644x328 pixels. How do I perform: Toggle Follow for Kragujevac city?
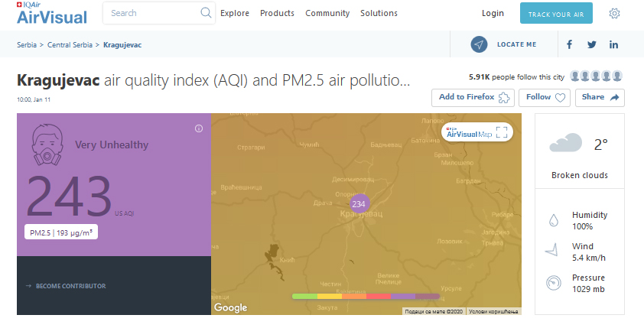pos(544,97)
